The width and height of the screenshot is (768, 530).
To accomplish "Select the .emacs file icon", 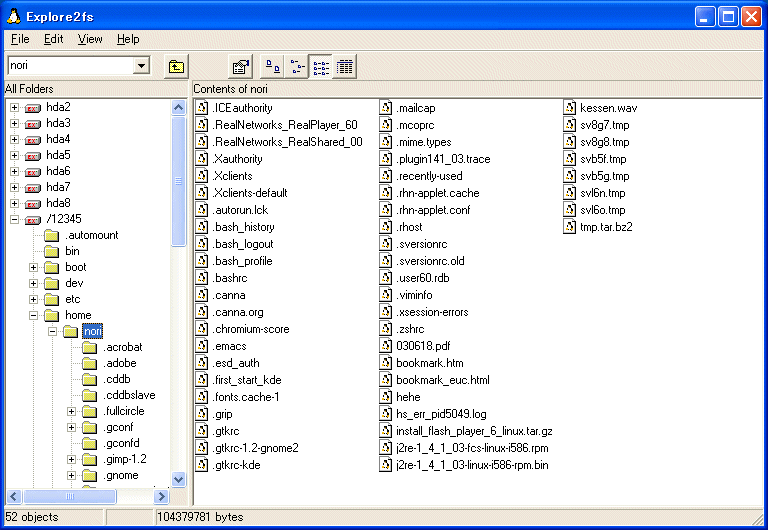I will point(202,346).
